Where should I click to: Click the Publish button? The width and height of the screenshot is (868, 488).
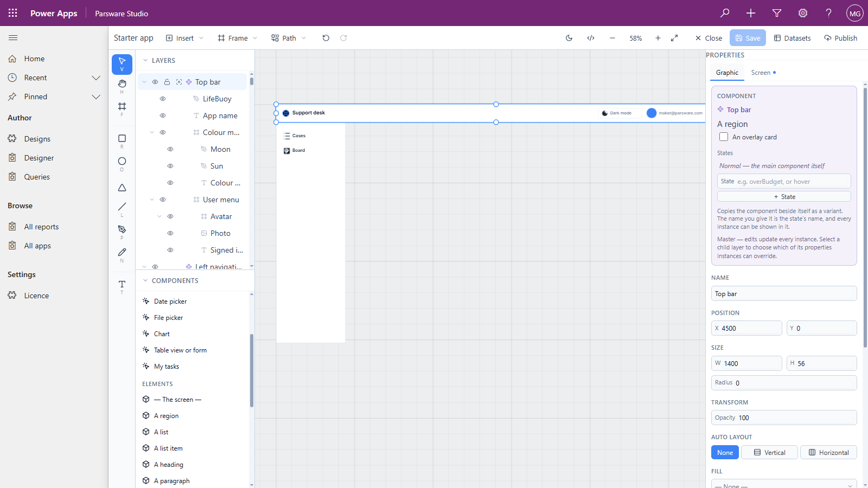coord(840,38)
